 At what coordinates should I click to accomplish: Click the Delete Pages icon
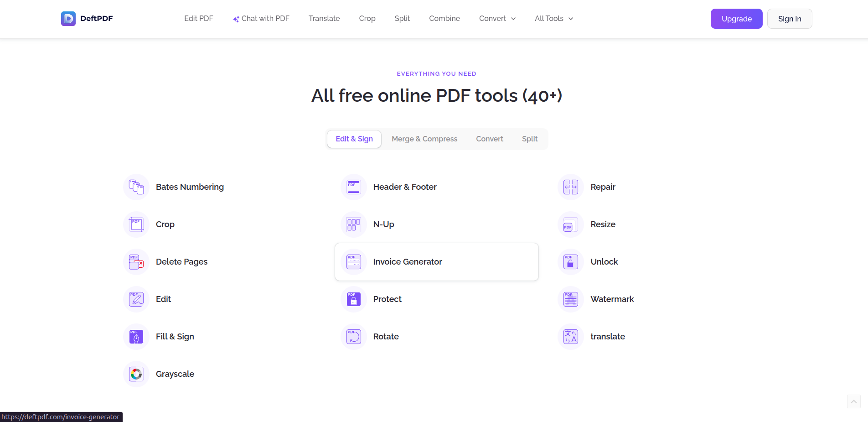pos(136,261)
